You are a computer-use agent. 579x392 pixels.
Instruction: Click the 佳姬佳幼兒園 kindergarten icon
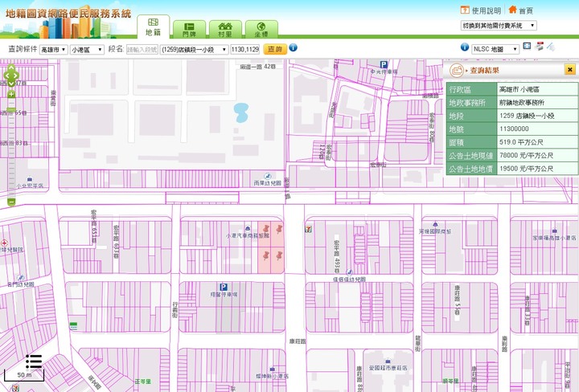[349, 273]
